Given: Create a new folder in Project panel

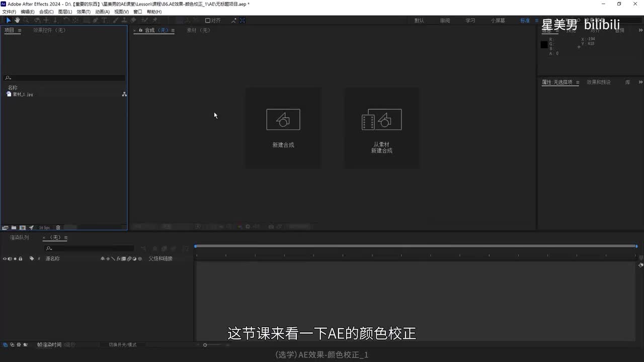Looking at the screenshot, I should coord(14,228).
